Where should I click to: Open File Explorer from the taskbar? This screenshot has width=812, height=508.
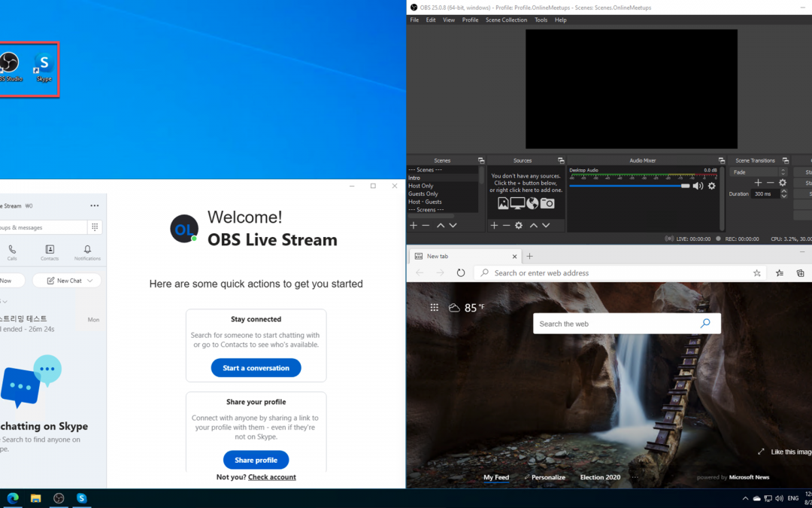[36, 498]
